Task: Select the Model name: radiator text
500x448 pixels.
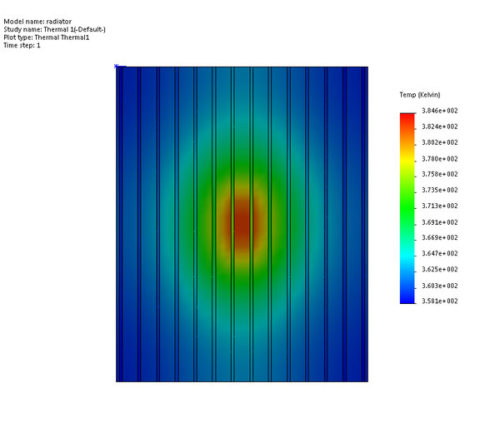Action: 37,22
